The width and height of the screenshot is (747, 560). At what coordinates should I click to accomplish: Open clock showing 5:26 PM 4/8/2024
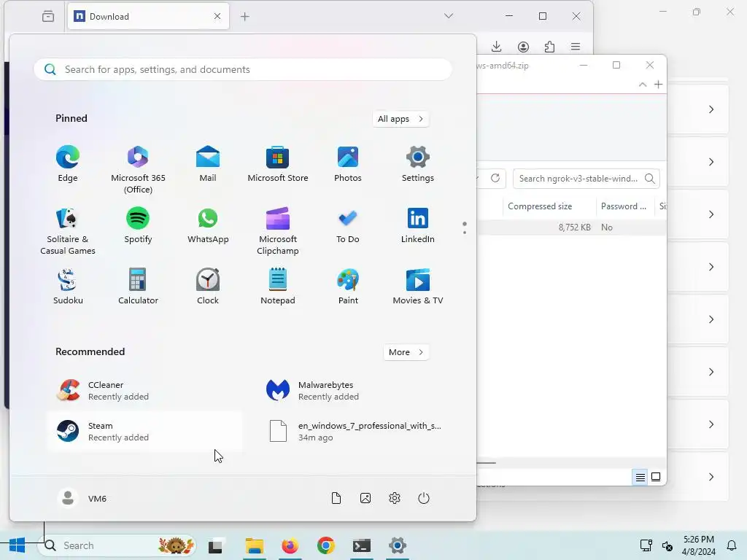(x=698, y=545)
